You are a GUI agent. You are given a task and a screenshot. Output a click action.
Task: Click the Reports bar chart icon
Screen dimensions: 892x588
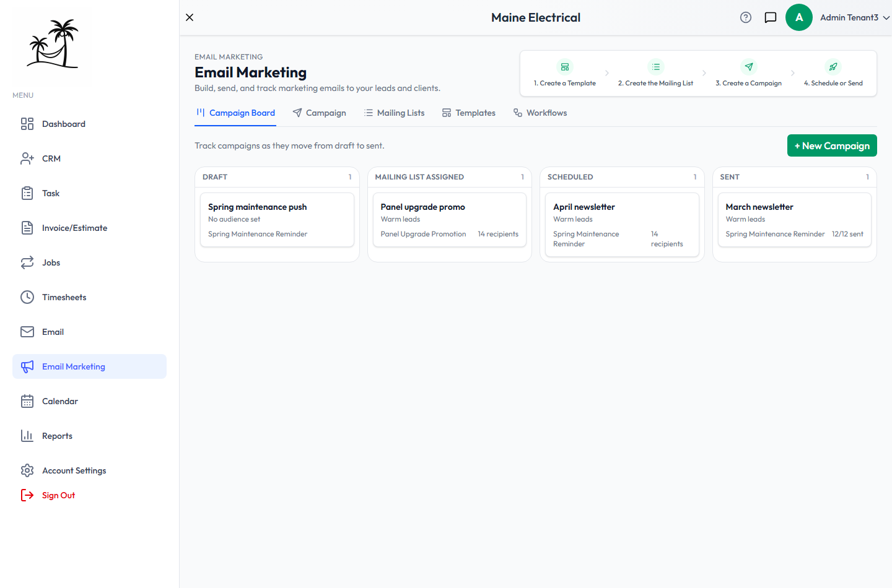[x=27, y=436]
